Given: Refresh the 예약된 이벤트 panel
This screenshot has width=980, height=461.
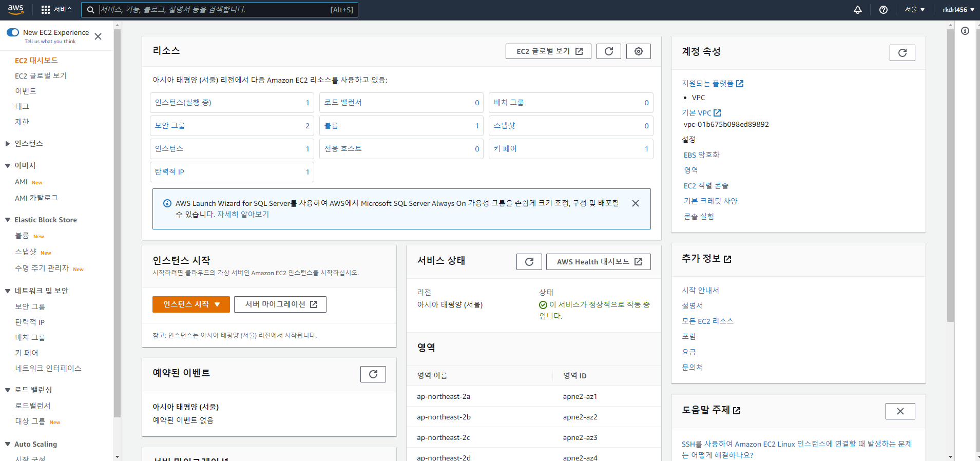Looking at the screenshot, I should [x=373, y=374].
